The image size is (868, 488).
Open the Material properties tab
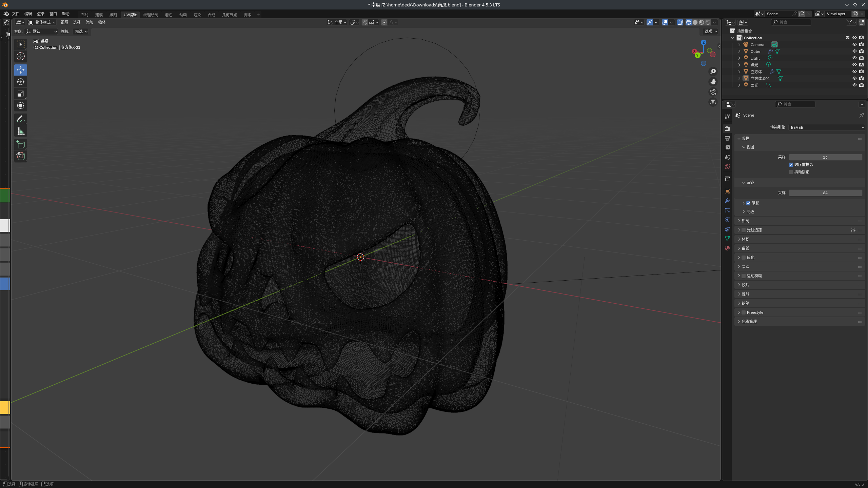727,248
